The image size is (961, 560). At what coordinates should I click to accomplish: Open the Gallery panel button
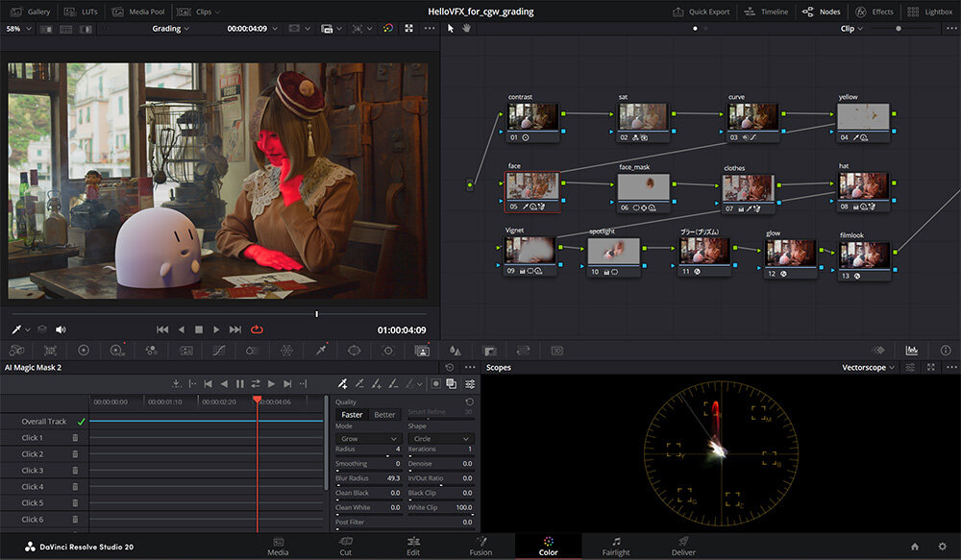point(31,12)
